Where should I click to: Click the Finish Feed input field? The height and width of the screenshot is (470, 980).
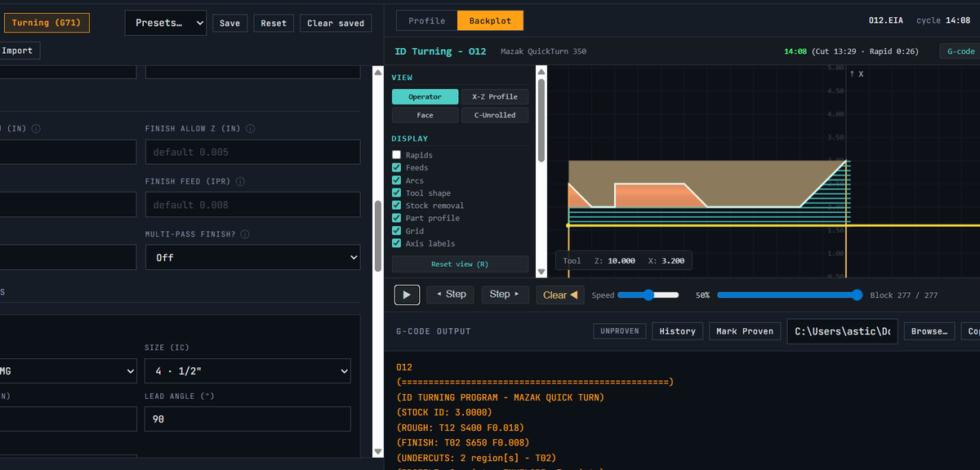tap(253, 205)
